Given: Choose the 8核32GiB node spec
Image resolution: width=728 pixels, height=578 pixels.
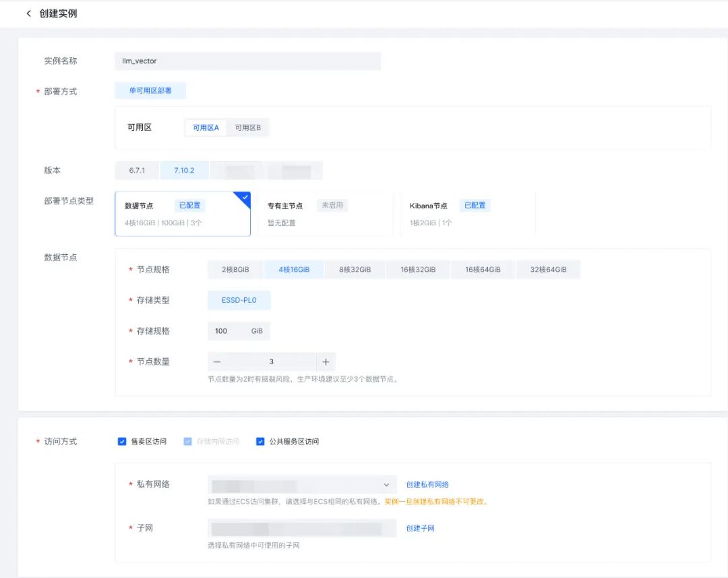Looking at the screenshot, I should [x=355, y=270].
